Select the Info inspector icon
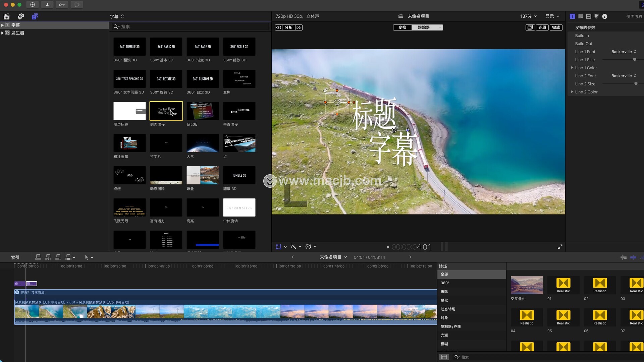This screenshot has height=362, width=644. coord(604,16)
